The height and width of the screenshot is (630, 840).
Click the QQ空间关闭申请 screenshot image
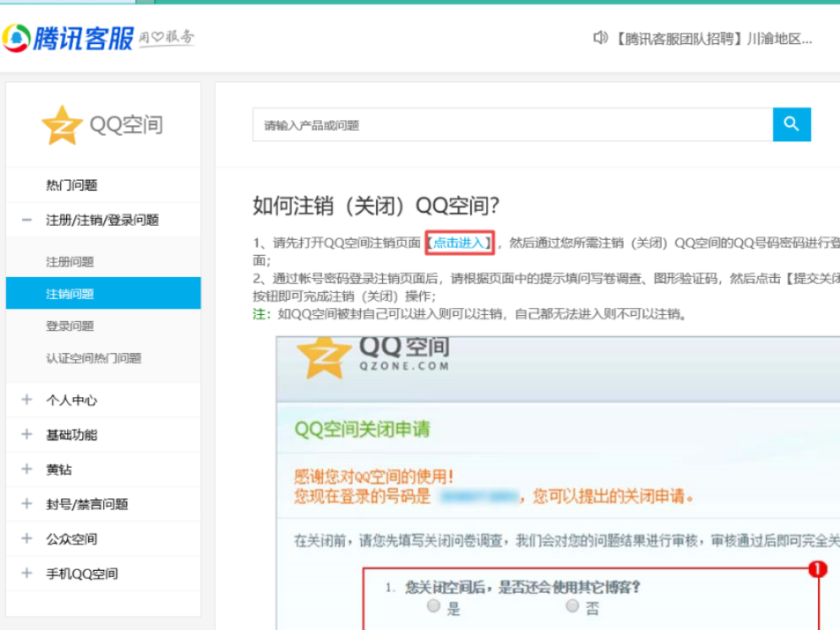point(559,484)
